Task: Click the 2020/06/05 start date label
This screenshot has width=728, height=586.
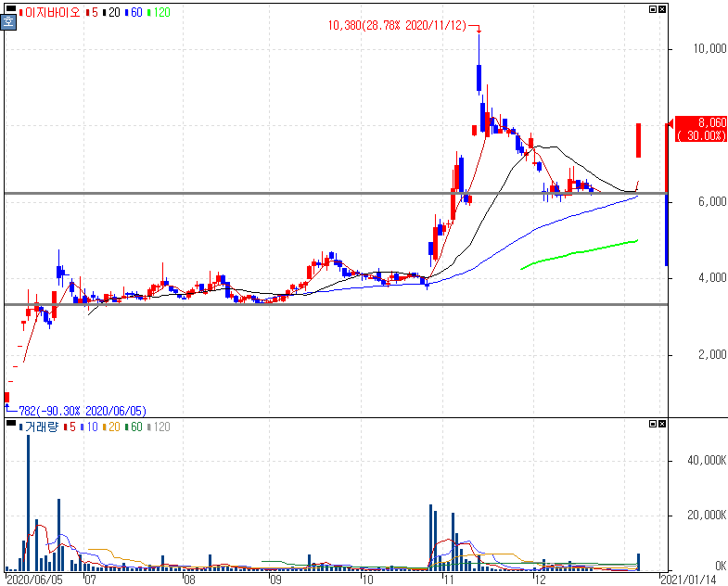Action: [x=34, y=580]
